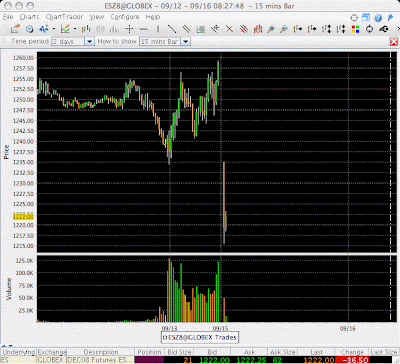Click the Ask Size column header
Image resolution: width=400 pixels, height=364 pixels.
click(x=282, y=352)
